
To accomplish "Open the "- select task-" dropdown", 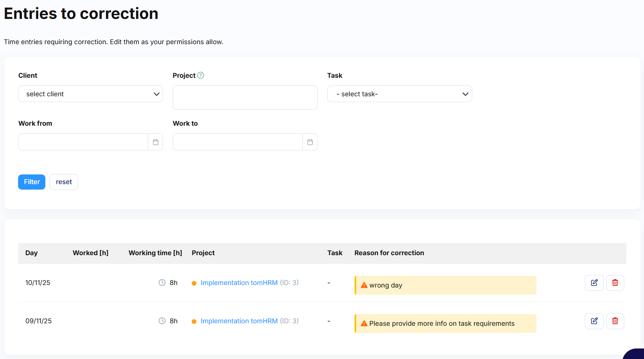I will (x=400, y=94).
